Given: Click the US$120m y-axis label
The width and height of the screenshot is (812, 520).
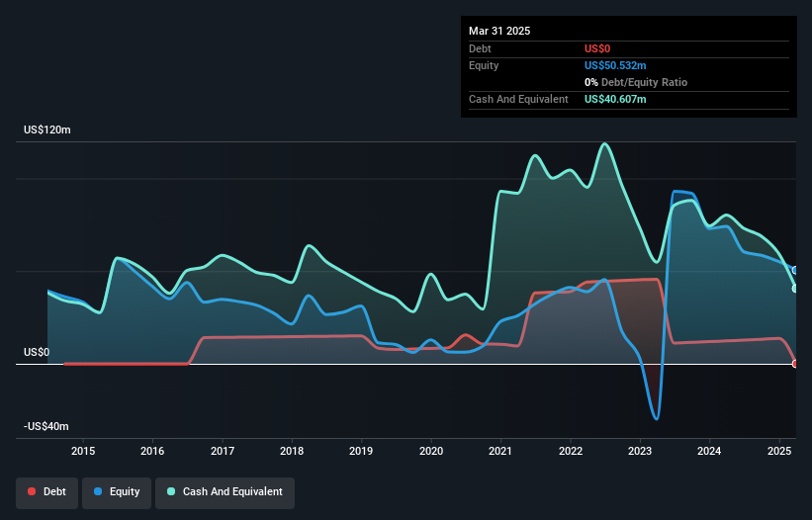Looking at the screenshot, I should 47,130.
